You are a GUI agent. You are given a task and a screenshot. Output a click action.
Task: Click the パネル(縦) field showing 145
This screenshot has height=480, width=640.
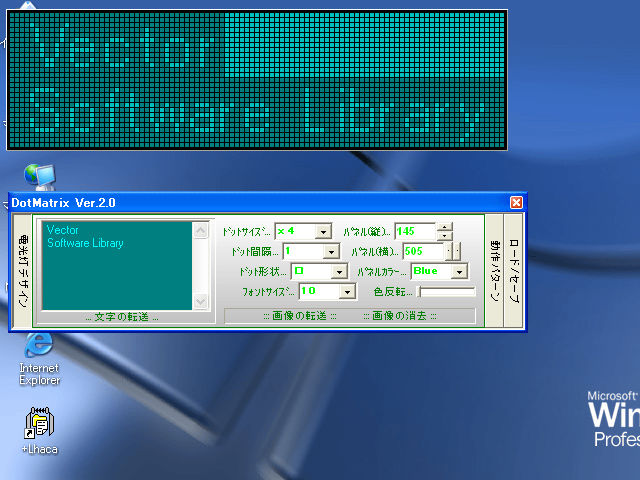[415, 231]
